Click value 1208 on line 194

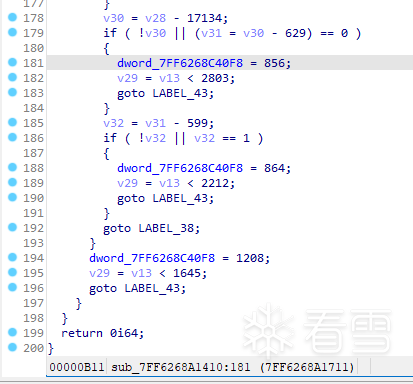coord(250,258)
